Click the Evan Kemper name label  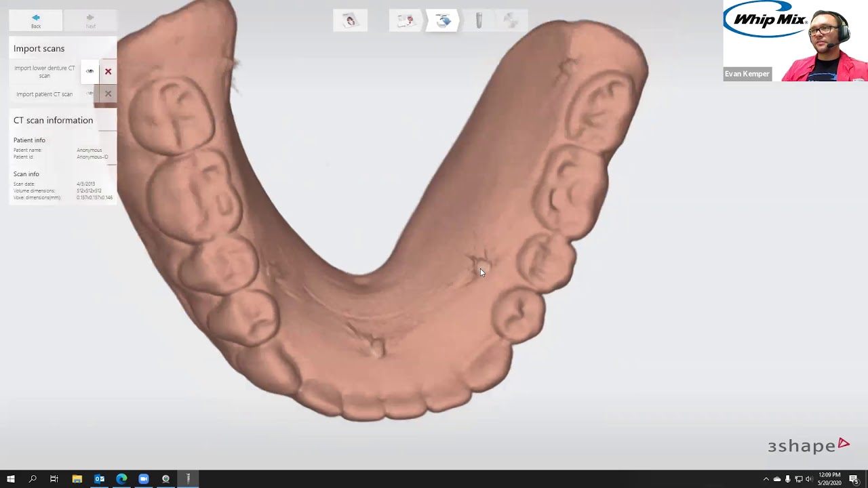coord(747,74)
